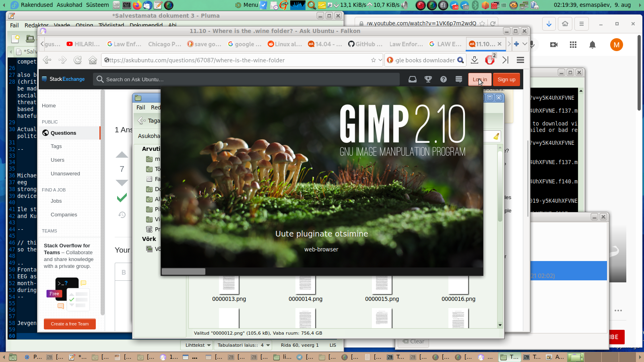The image size is (644, 362).
Task: Click the search magnifier in Falkon search bar
Action: [x=460, y=60]
